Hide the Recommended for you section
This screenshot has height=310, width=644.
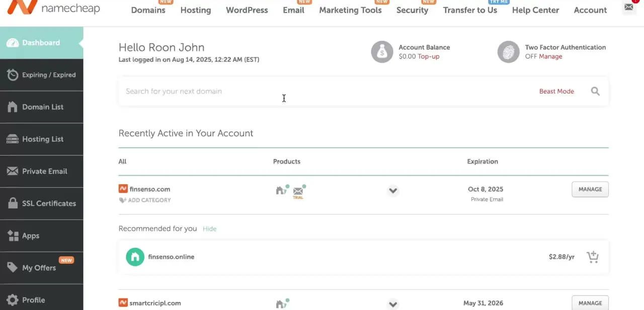[209, 228]
